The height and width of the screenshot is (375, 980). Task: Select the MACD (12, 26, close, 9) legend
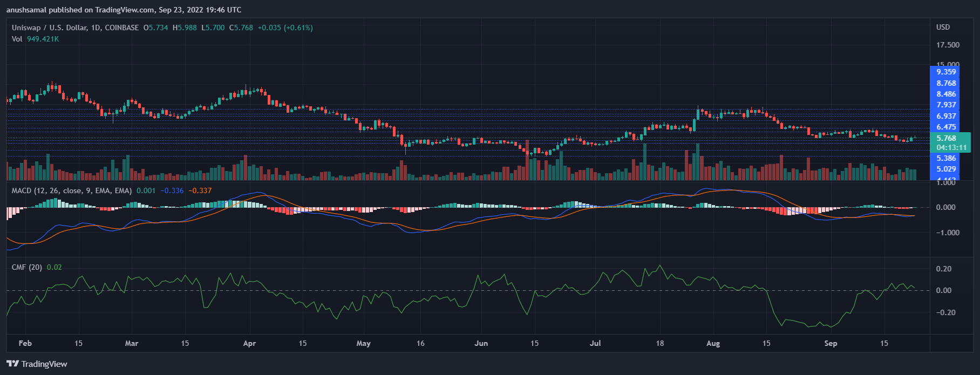72,190
